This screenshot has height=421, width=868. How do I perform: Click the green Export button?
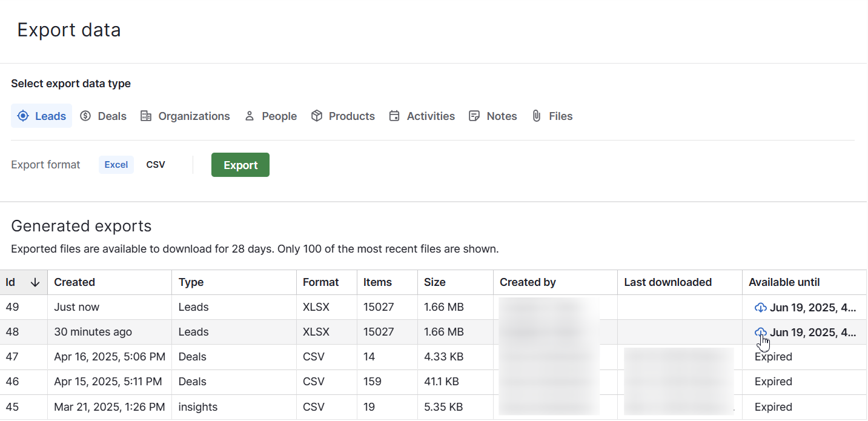pyautogui.click(x=240, y=165)
